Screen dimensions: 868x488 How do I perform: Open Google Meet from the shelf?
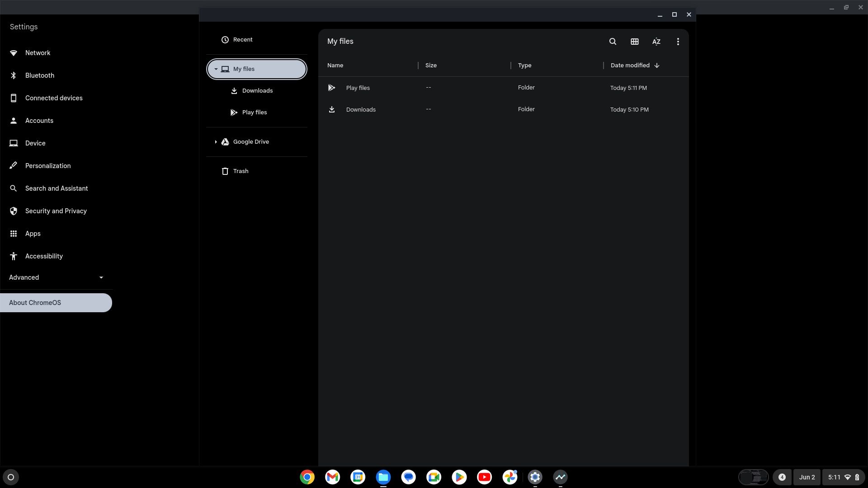pyautogui.click(x=434, y=477)
